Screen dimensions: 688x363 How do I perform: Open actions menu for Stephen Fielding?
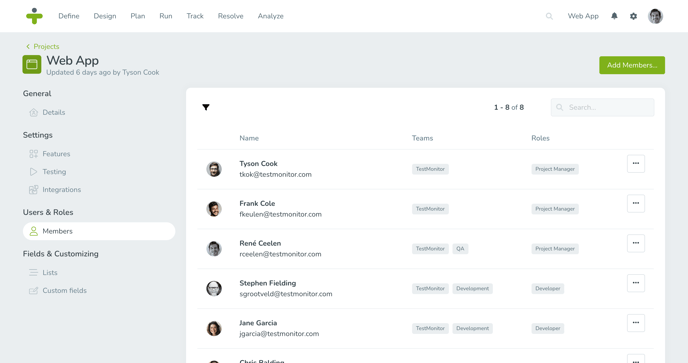[636, 283]
